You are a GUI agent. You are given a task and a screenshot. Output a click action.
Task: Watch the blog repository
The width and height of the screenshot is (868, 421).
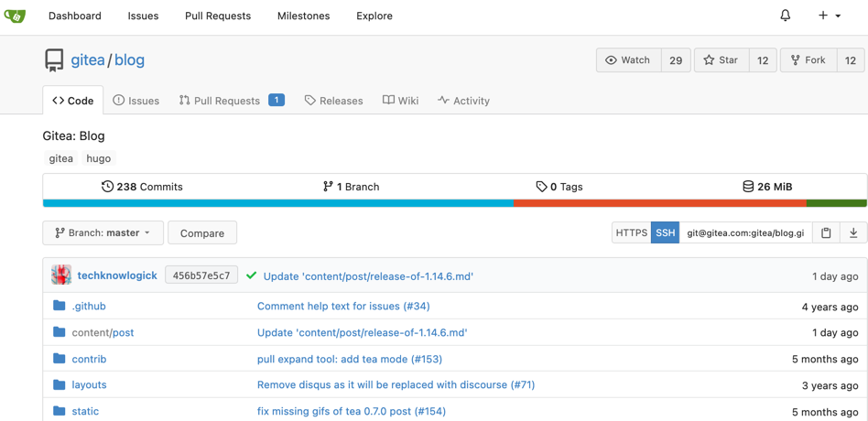628,60
